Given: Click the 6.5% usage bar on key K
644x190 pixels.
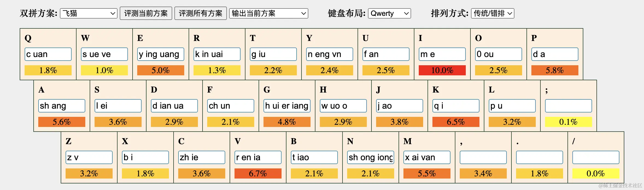Looking at the screenshot, I should [456, 122].
